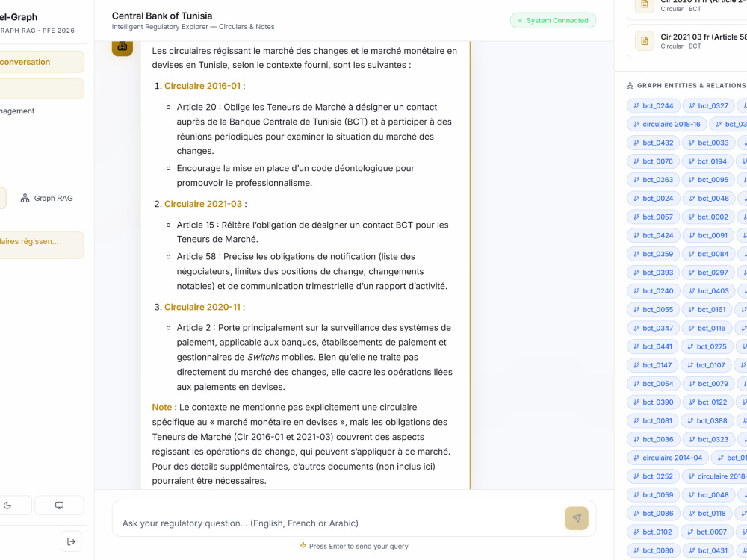Select the bct_0393 entity chip
Viewport: 747px width, 560px height.
tap(653, 273)
